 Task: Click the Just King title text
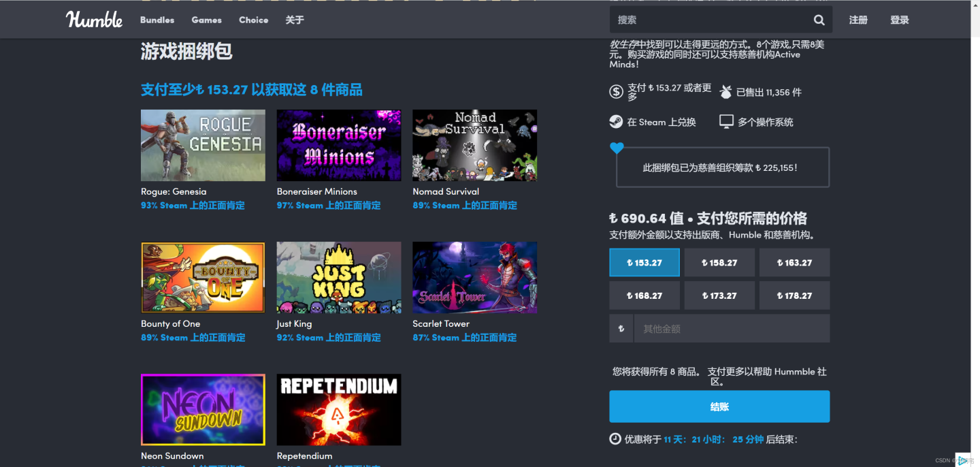(294, 323)
